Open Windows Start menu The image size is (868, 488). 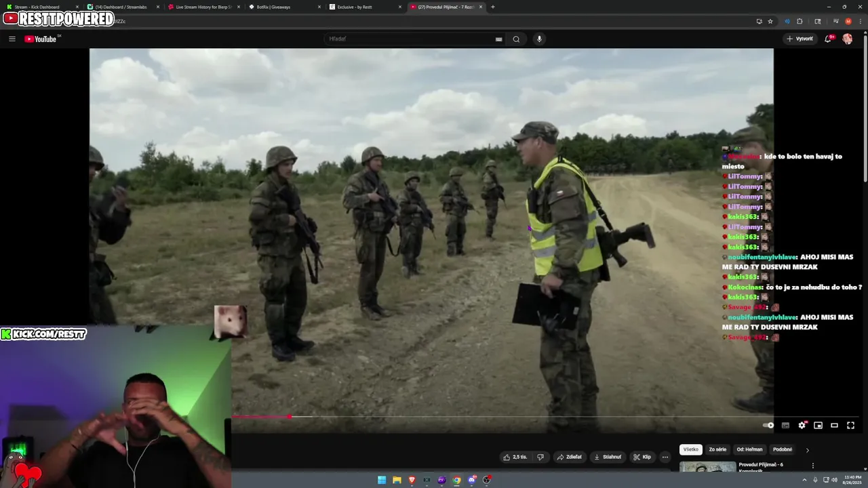pyautogui.click(x=382, y=480)
